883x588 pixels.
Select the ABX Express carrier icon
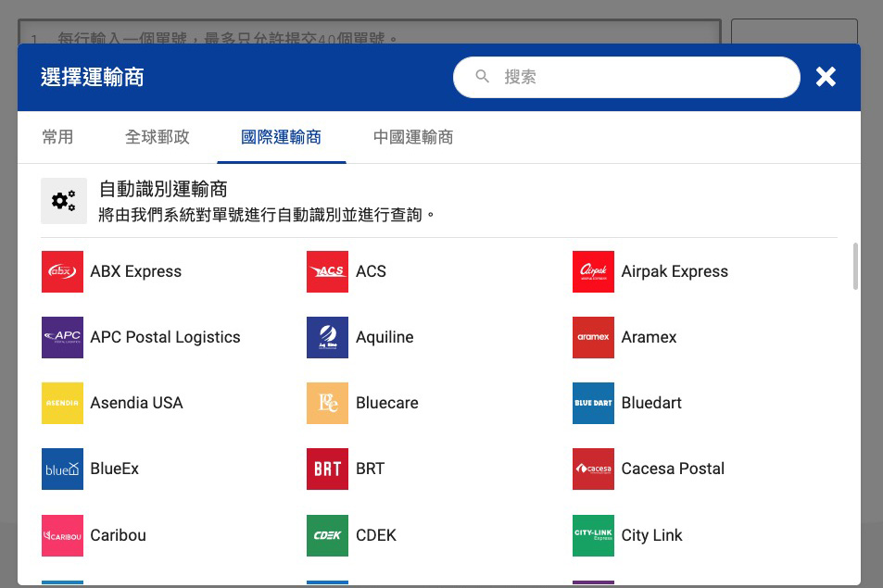pyautogui.click(x=62, y=271)
